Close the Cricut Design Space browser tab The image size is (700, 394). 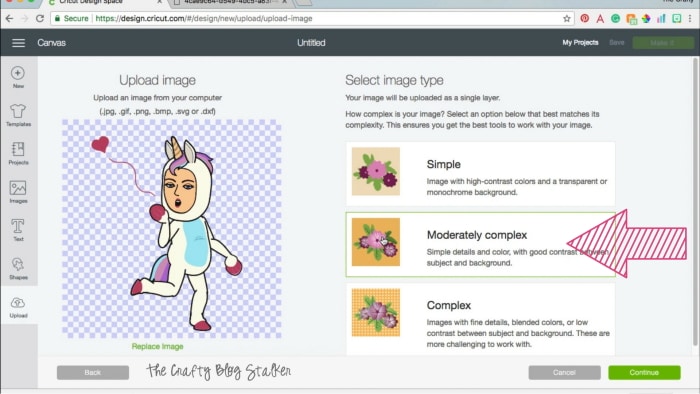pyautogui.click(x=159, y=2)
